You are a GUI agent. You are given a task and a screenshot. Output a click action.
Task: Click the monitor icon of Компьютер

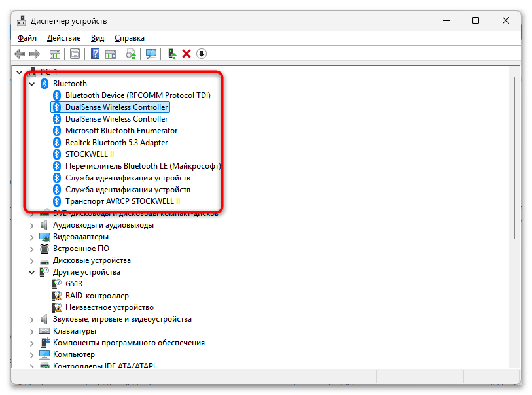click(x=44, y=354)
